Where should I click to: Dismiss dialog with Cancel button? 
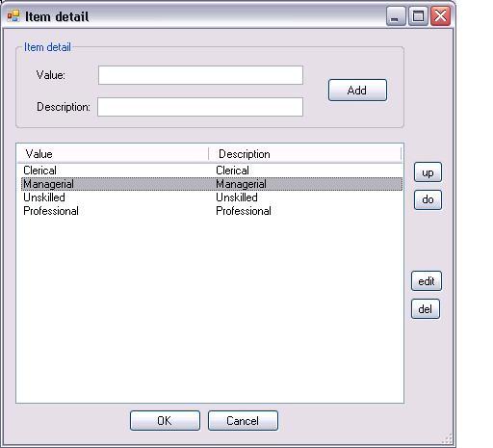click(x=243, y=421)
